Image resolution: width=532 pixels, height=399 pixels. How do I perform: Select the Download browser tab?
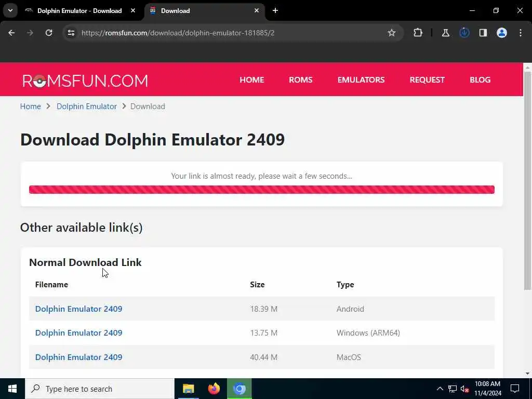click(x=205, y=10)
